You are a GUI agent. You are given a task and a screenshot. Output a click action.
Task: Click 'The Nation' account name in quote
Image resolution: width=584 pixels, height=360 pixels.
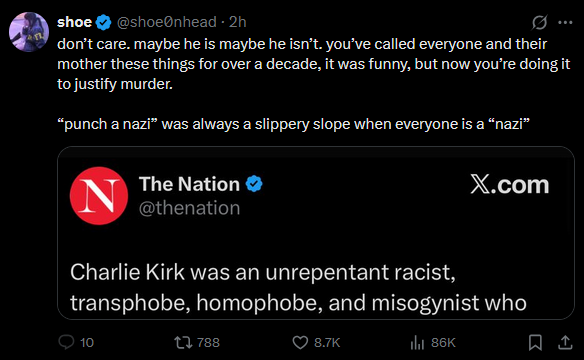tap(189, 184)
